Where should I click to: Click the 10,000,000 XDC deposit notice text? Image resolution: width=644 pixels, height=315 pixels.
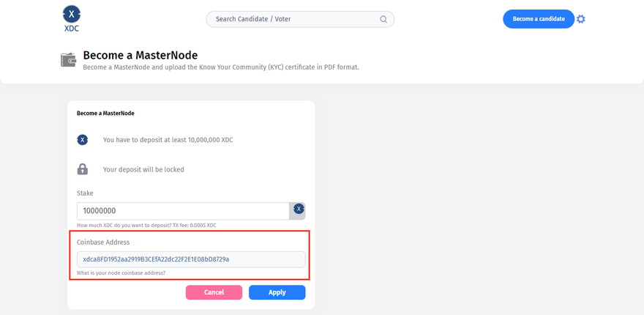(x=168, y=139)
